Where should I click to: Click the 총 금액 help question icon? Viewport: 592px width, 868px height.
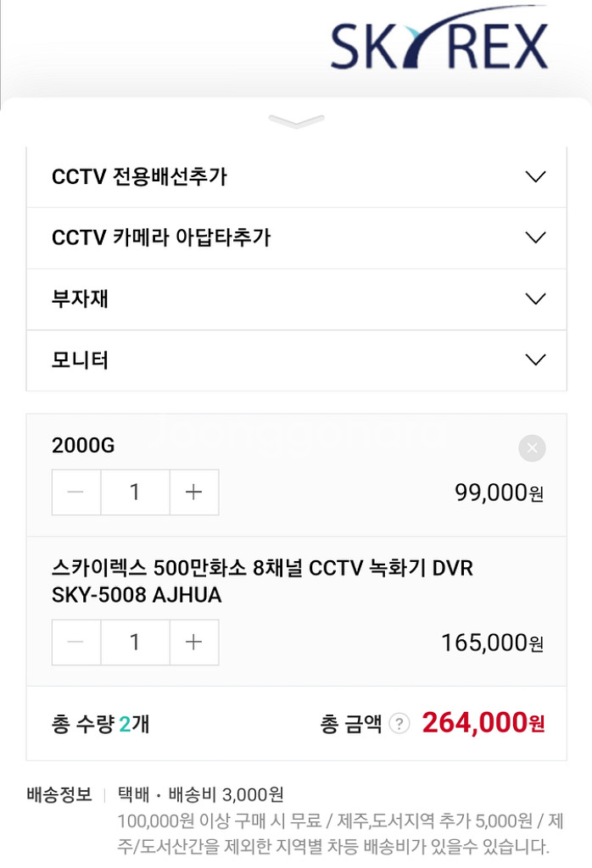pyautogui.click(x=399, y=724)
